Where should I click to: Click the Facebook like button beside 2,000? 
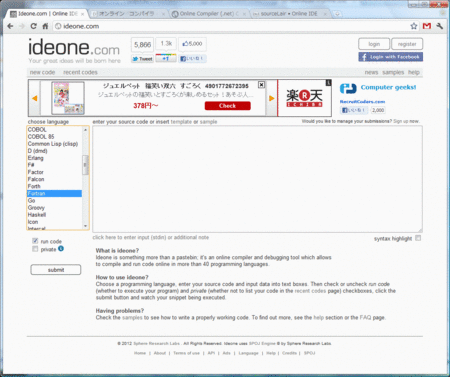[x=354, y=110]
